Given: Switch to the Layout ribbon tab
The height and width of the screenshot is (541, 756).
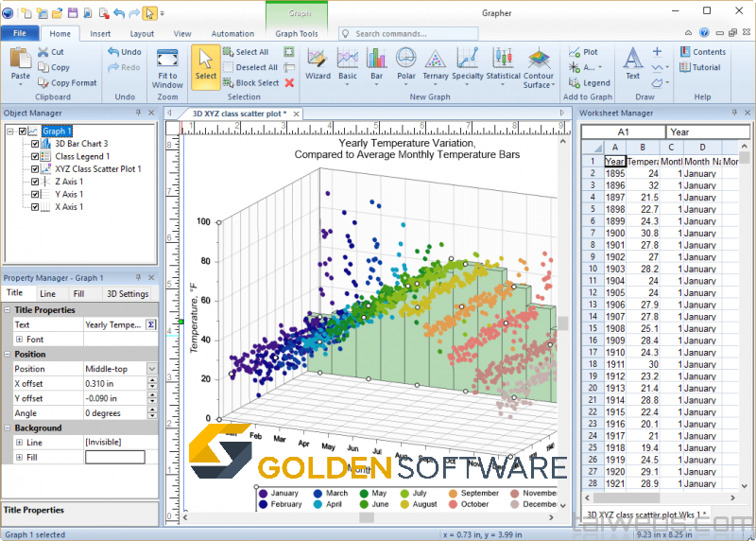Looking at the screenshot, I should coord(142,34).
